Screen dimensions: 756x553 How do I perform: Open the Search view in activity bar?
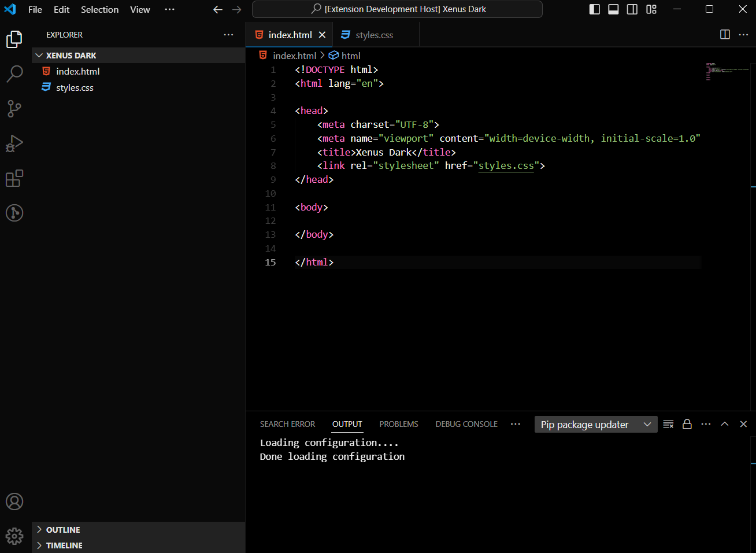14,74
